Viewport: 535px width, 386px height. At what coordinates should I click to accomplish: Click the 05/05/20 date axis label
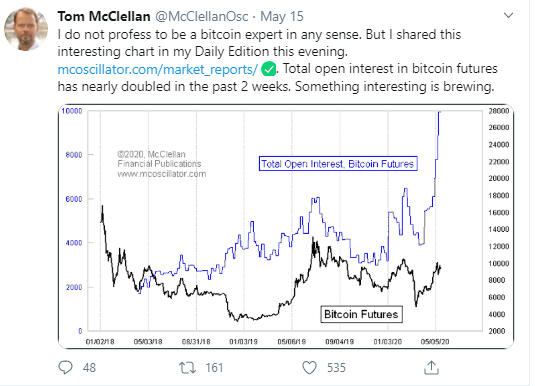[435, 341]
